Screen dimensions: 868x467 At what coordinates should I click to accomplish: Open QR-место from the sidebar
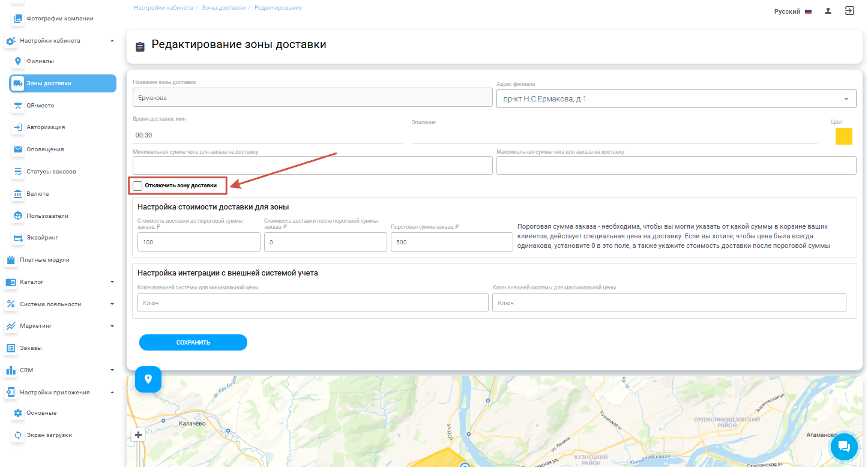[x=40, y=105]
